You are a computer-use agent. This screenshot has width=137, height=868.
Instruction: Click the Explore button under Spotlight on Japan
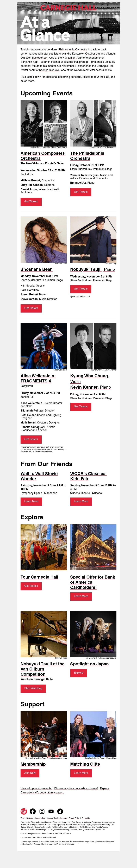coord(78,673)
